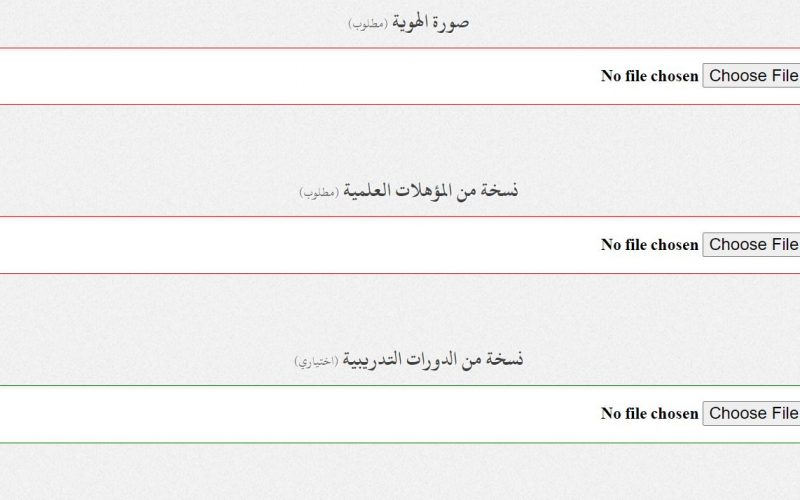Viewport: 800px width, 500px height.
Task: Click gray background below the green-bordered field
Action: pyautogui.click(x=400, y=472)
